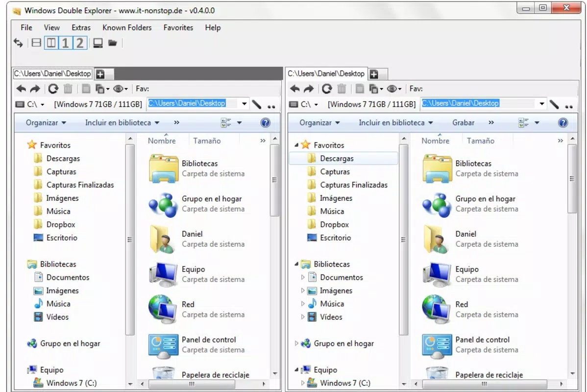This screenshot has width=587, height=392.
Task: Show only pane 1 with the '1' button
Action: [x=65, y=43]
